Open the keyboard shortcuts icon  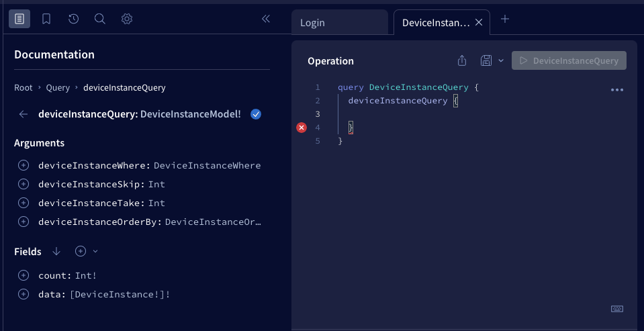(x=617, y=309)
